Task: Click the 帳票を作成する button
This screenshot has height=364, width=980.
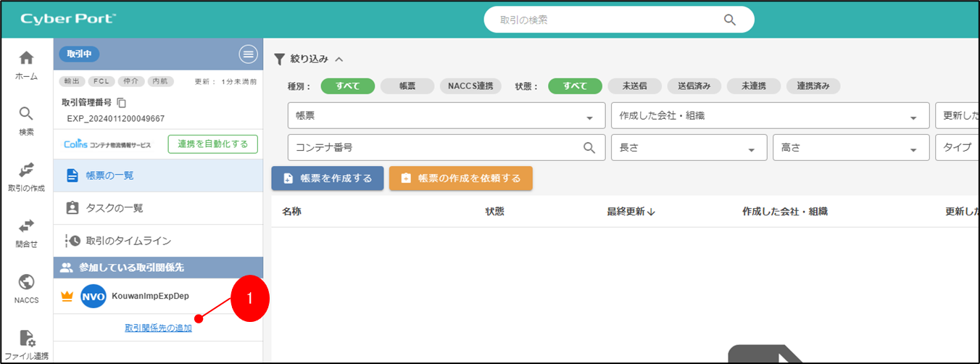Action: 328,178
